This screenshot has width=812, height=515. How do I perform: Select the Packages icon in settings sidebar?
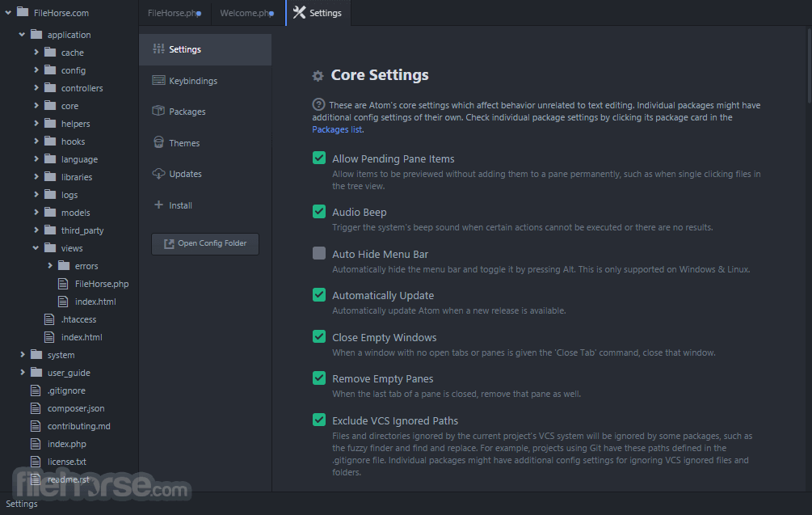pos(187,112)
